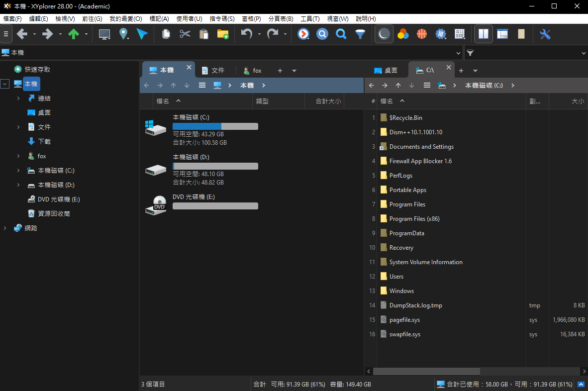Click the Undo arrow in toolbar
The image size is (588, 391).
247,34
